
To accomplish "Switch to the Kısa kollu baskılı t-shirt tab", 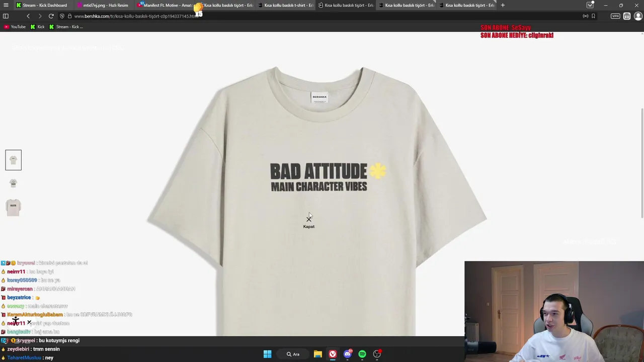I will coord(285,5).
